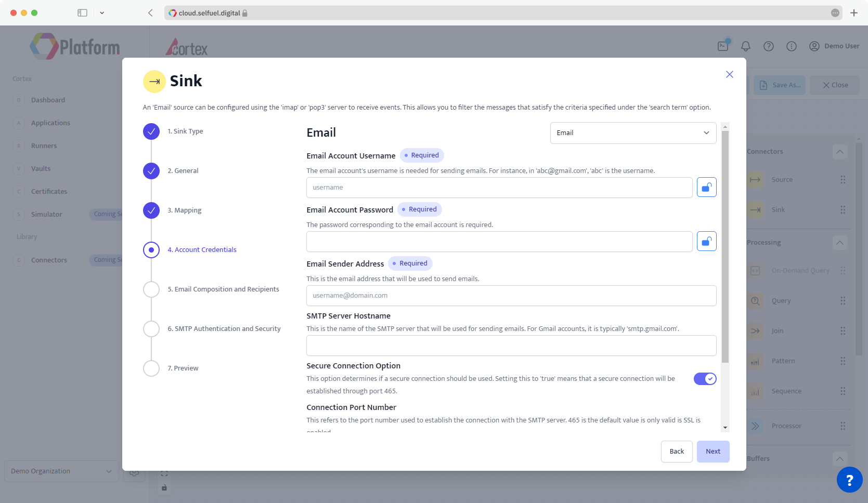Focus the SMTP Server Hostname field
Screen dimensions: 868x503
[511, 346]
